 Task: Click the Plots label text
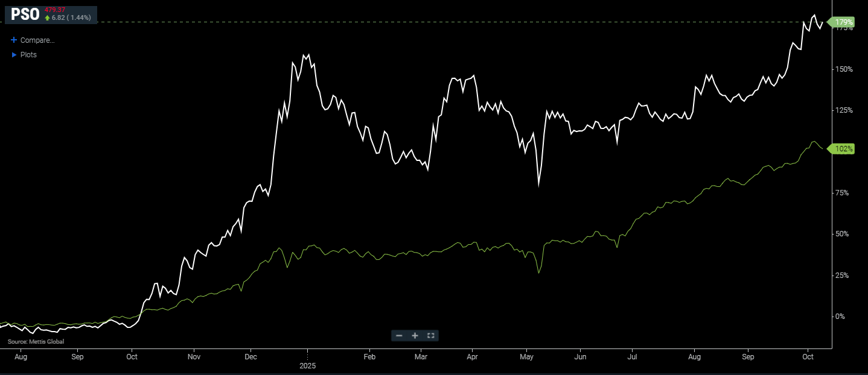(x=28, y=55)
